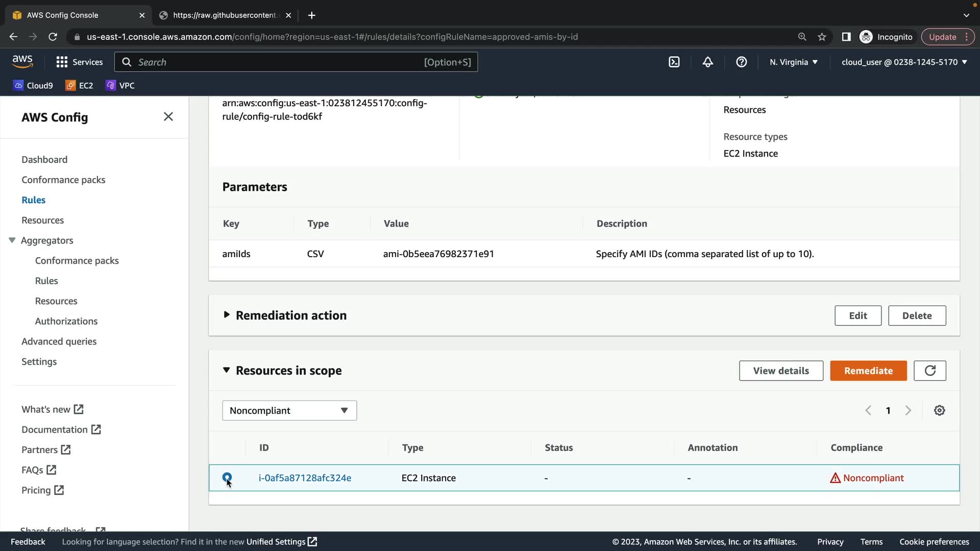
Task: Open the help question mark icon
Action: click(x=741, y=62)
